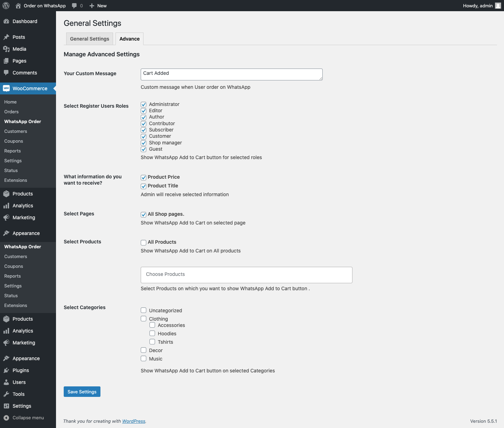Enable the All Products checkbox
Screen dimensions: 504x428
coord(143,242)
